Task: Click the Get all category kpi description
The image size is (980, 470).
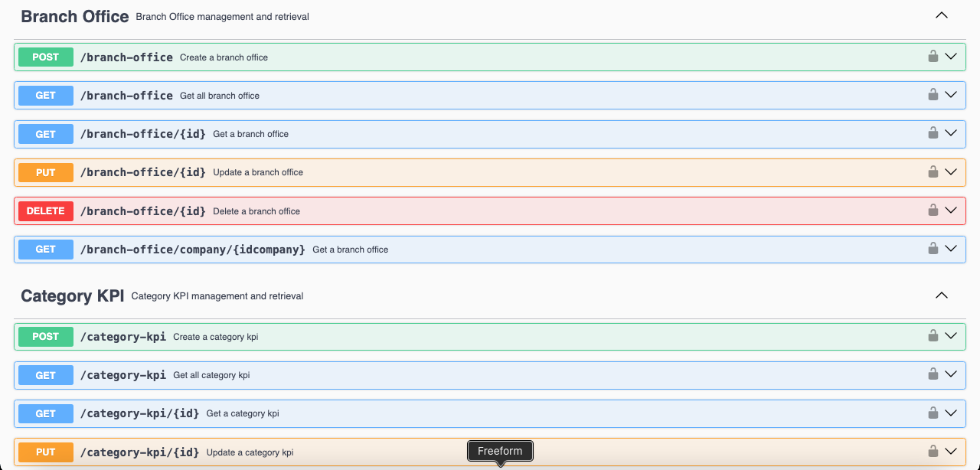Action: pos(211,375)
